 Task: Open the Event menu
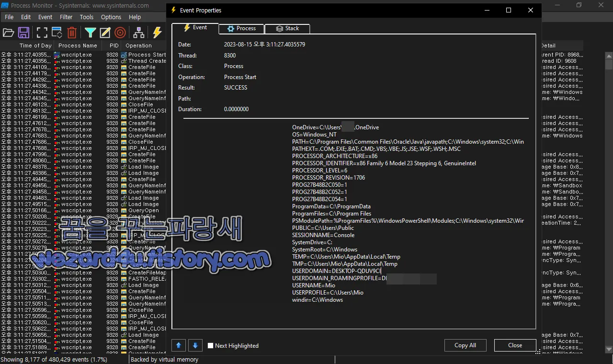pyautogui.click(x=45, y=17)
